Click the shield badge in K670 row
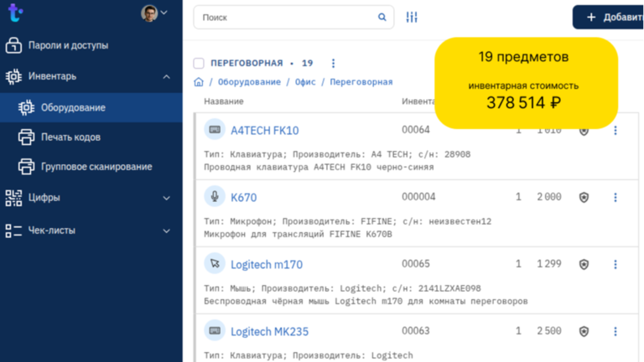This screenshot has width=644, height=362. (x=584, y=198)
